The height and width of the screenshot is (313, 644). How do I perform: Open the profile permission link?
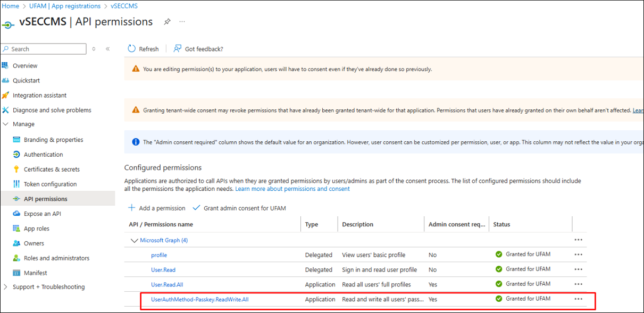[159, 255]
